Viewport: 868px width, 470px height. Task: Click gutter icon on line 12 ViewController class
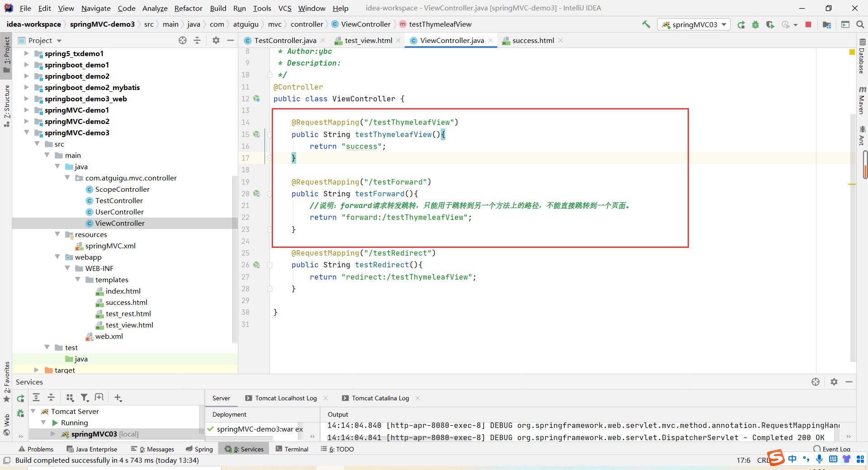click(x=257, y=99)
